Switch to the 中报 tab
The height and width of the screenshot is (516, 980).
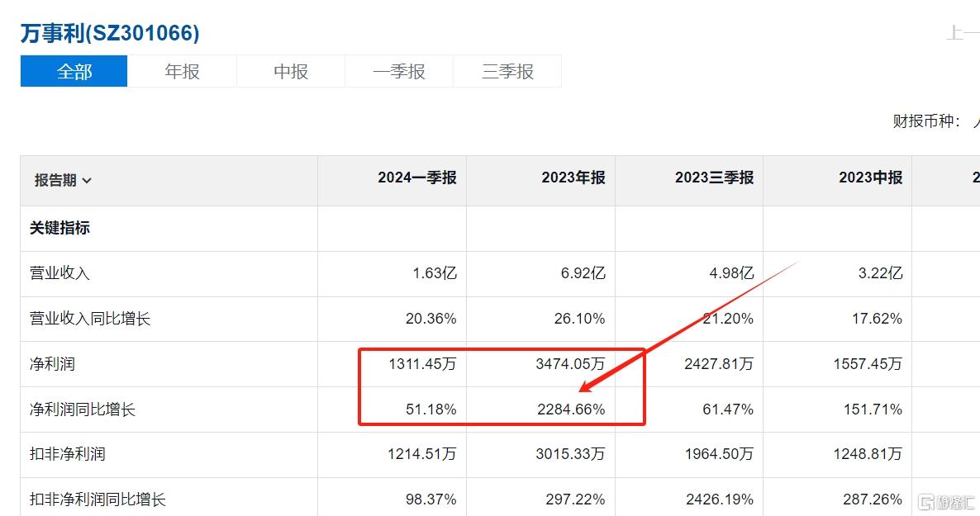coord(291,71)
